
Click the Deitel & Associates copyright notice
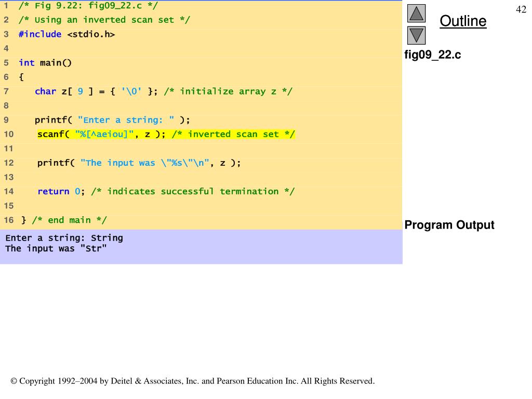tap(193, 381)
